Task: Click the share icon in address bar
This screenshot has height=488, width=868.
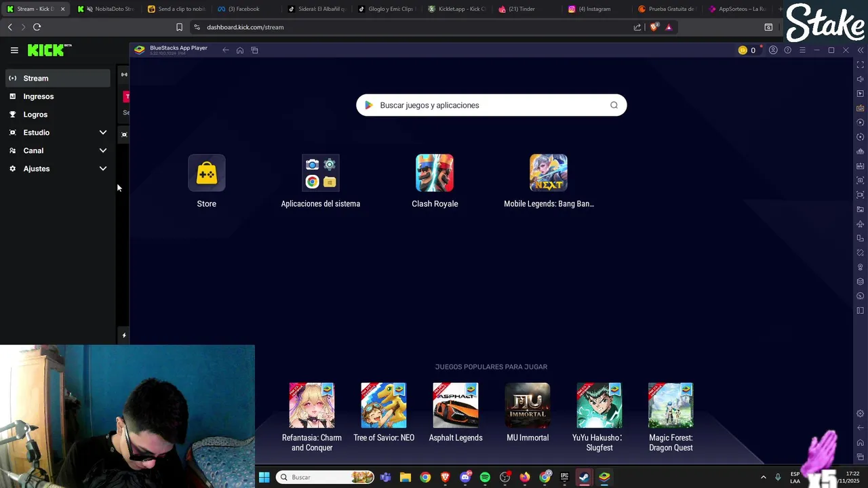Action: pos(637,27)
